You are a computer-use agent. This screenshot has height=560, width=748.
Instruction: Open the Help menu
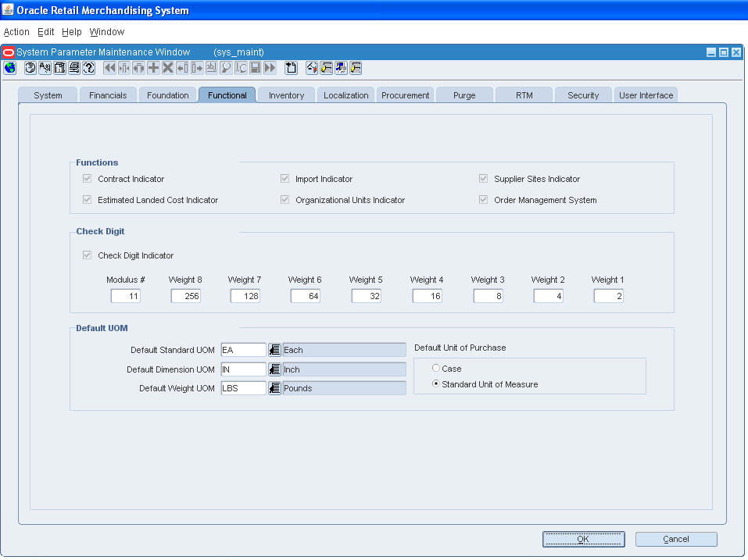72,32
